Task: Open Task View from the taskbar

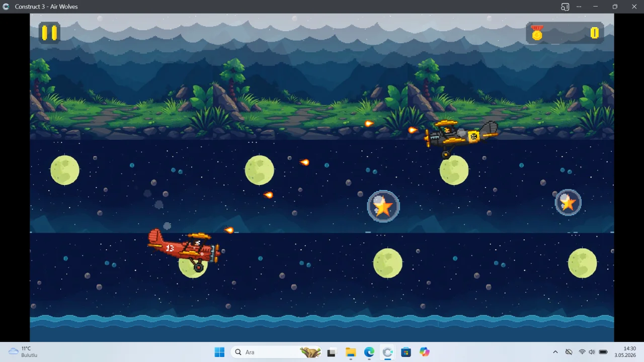Action: (331, 352)
